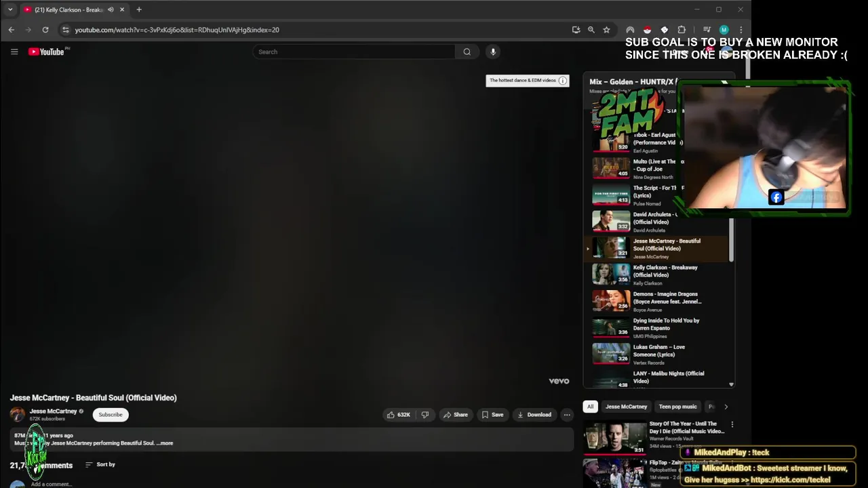The width and height of the screenshot is (868, 488).
Task: Open the Chrome profile avatar M
Action: tap(724, 30)
